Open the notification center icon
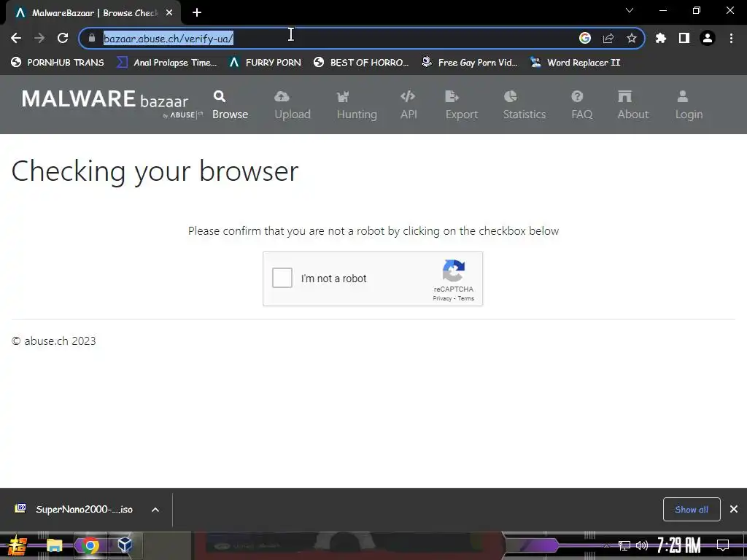This screenshot has width=747, height=560. [723, 545]
